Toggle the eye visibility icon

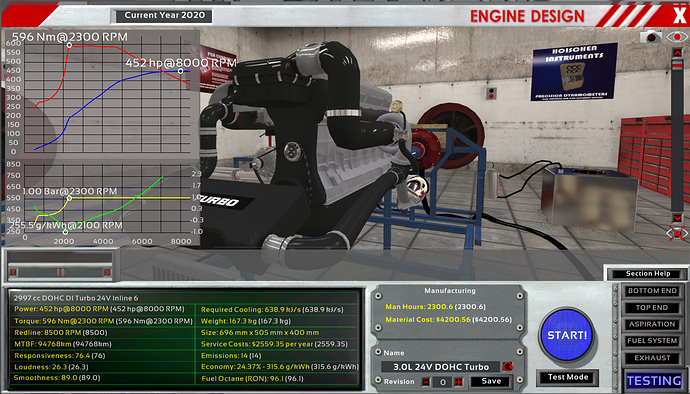pyautogui.click(x=677, y=37)
